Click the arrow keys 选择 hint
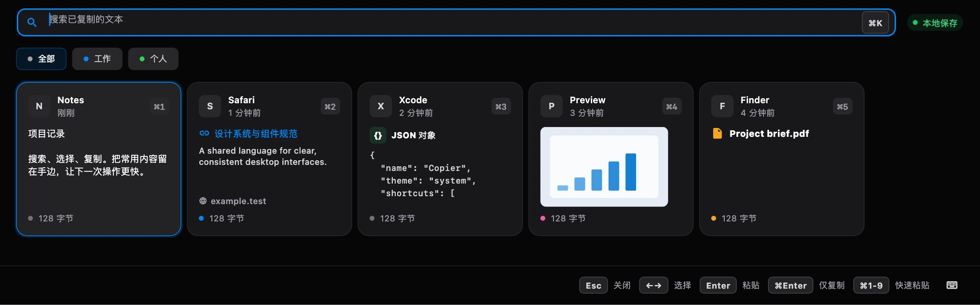 click(x=665, y=285)
